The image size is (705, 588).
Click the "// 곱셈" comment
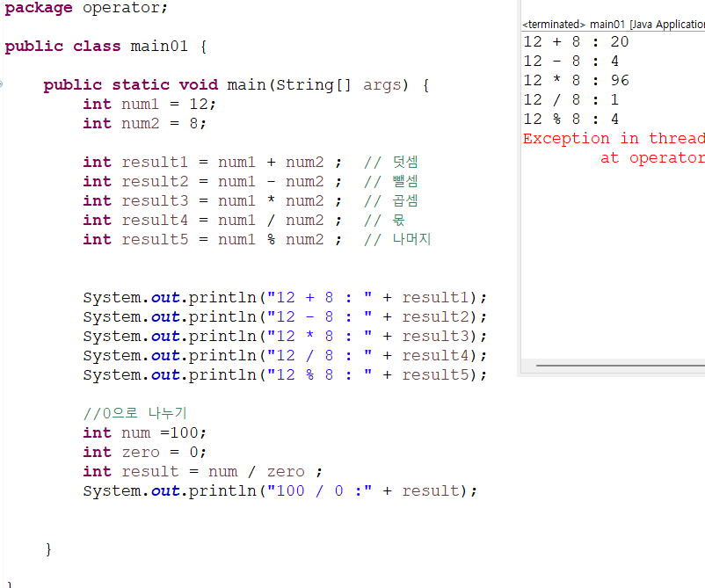[x=390, y=201]
